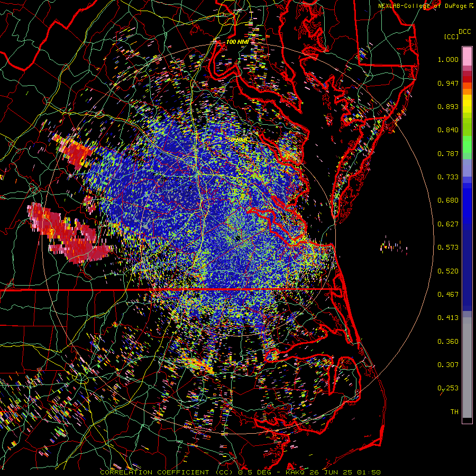Click the 0.520 legend value
Screen dimensions: 476x476
tap(448, 271)
